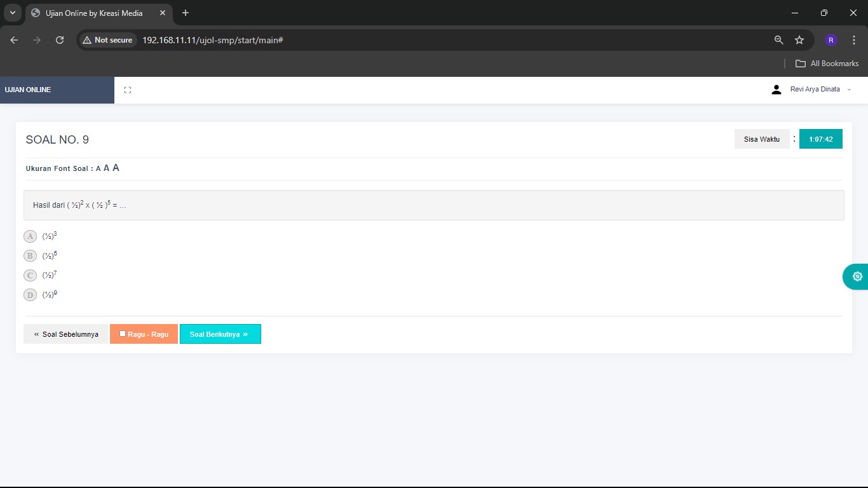Open a new browser tab
Screen dimensions: 868x488
pyautogui.click(x=186, y=13)
